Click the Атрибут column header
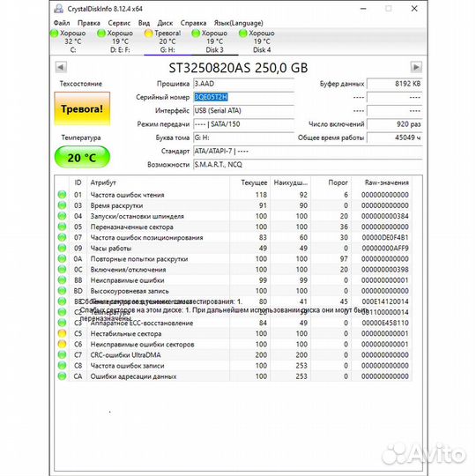The image size is (476, 476). click(159, 182)
